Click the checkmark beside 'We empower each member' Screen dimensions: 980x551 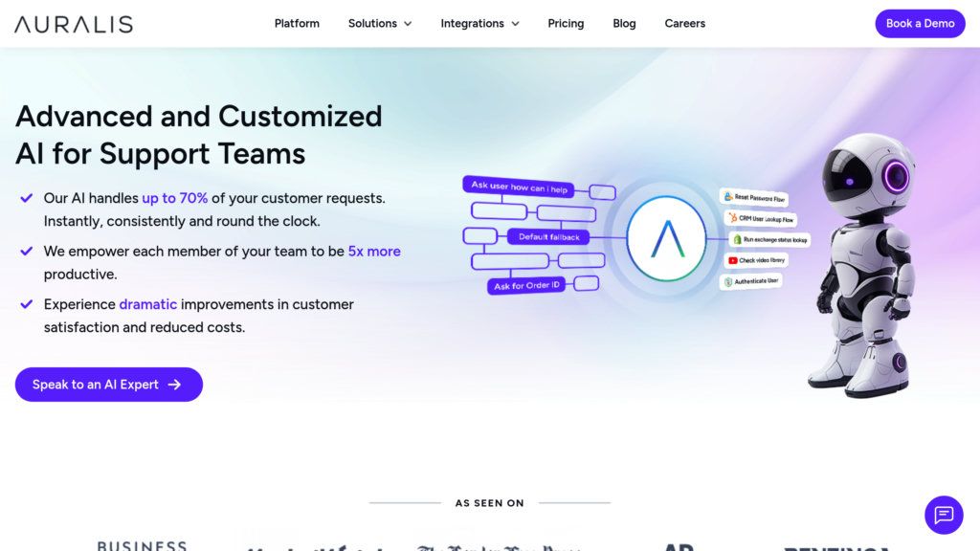point(26,252)
